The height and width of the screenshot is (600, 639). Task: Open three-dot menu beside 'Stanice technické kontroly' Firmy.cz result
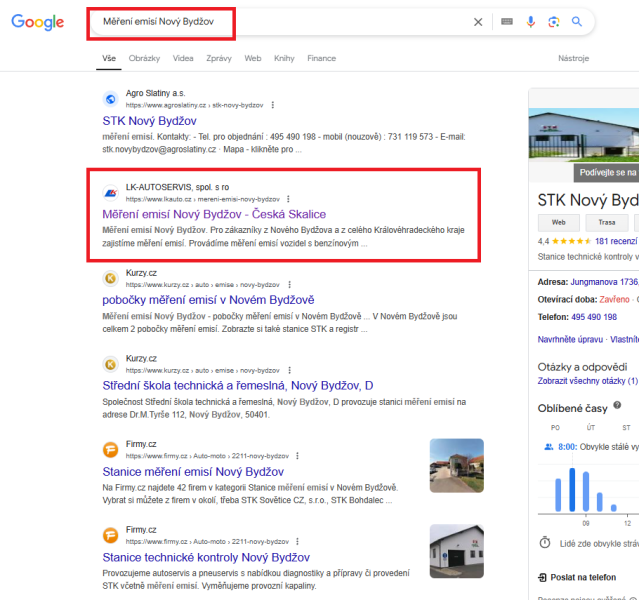(297, 541)
